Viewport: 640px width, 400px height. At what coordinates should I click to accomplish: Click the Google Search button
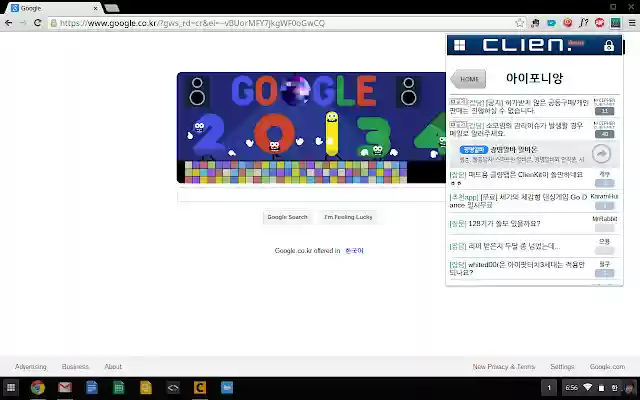287,217
